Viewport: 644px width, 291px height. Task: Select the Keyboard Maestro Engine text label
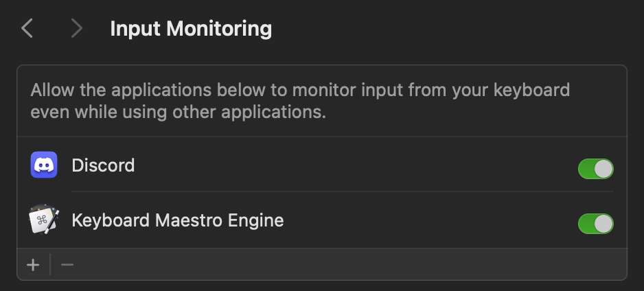(178, 220)
